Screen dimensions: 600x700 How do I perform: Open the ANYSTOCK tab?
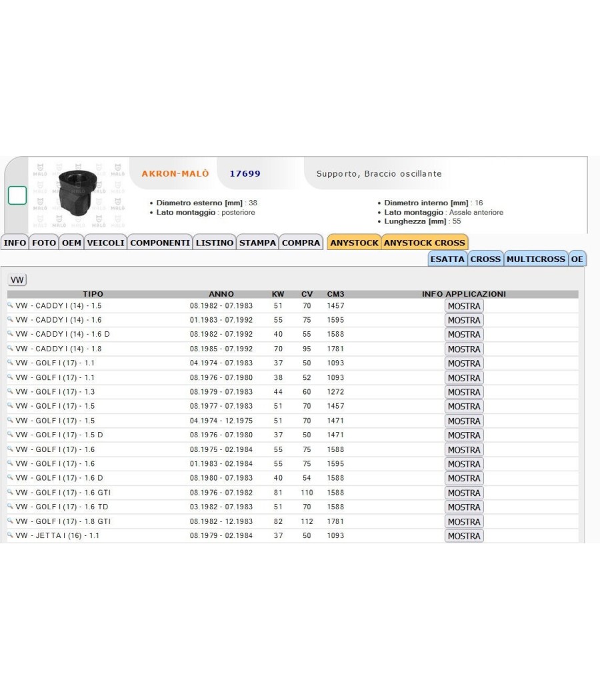point(354,243)
